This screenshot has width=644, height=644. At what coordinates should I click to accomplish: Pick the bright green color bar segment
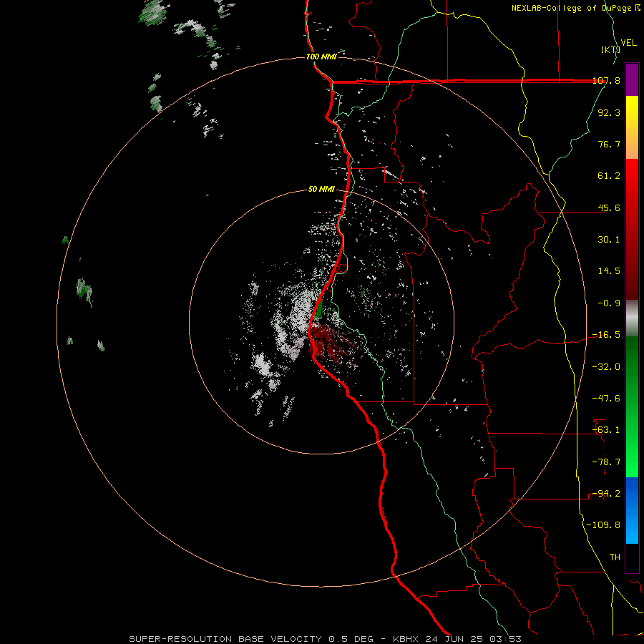point(632,460)
